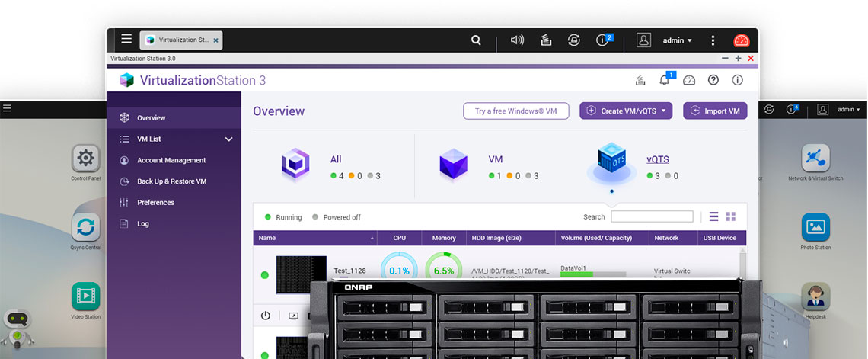
Task: Open the console icon for Test_1128 VM
Action: 293,316
